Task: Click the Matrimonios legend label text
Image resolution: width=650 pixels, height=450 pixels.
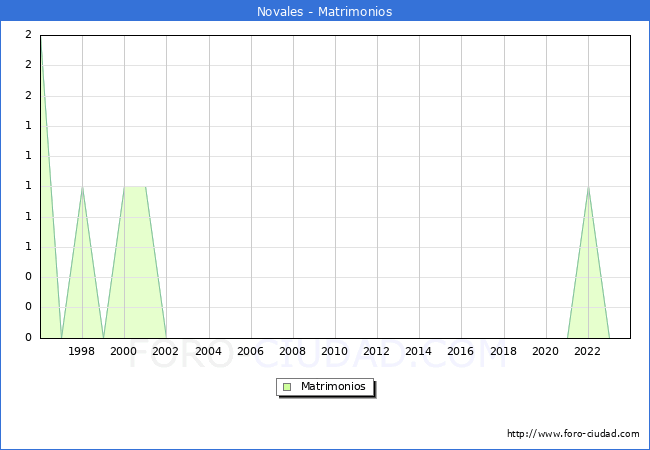Action: (x=333, y=386)
